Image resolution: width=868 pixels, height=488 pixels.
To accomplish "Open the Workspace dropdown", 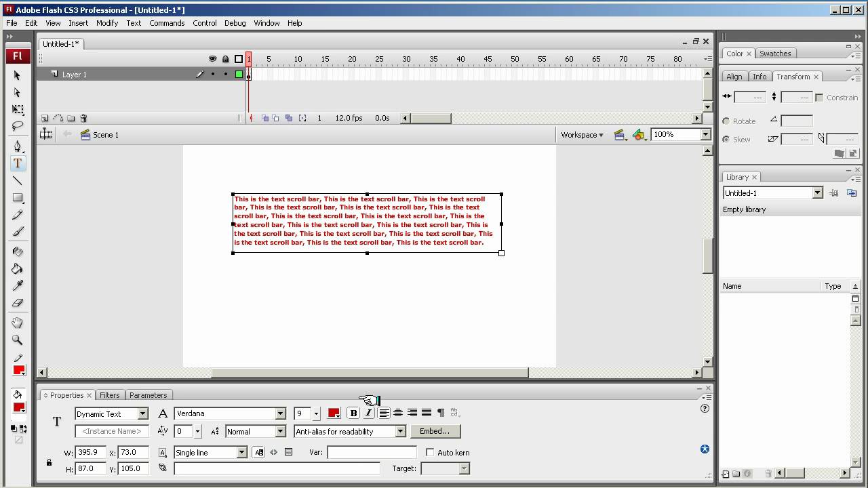I will (582, 135).
